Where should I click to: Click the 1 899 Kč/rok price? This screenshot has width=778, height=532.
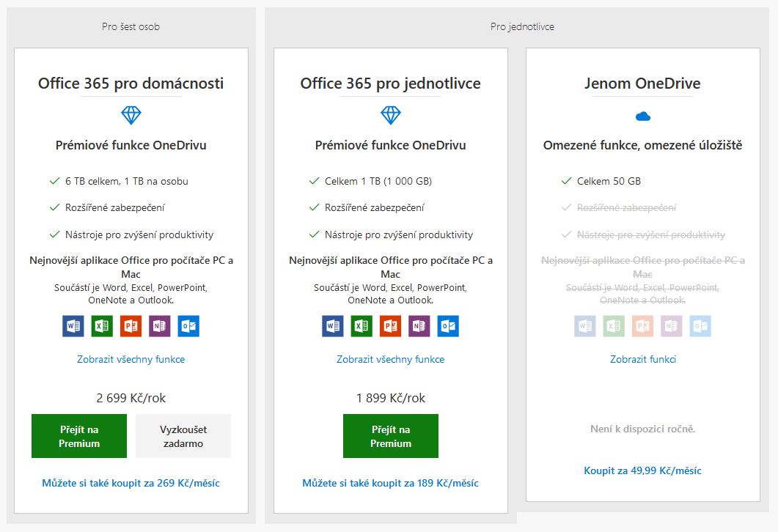pyautogui.click(x=391, y=398)
